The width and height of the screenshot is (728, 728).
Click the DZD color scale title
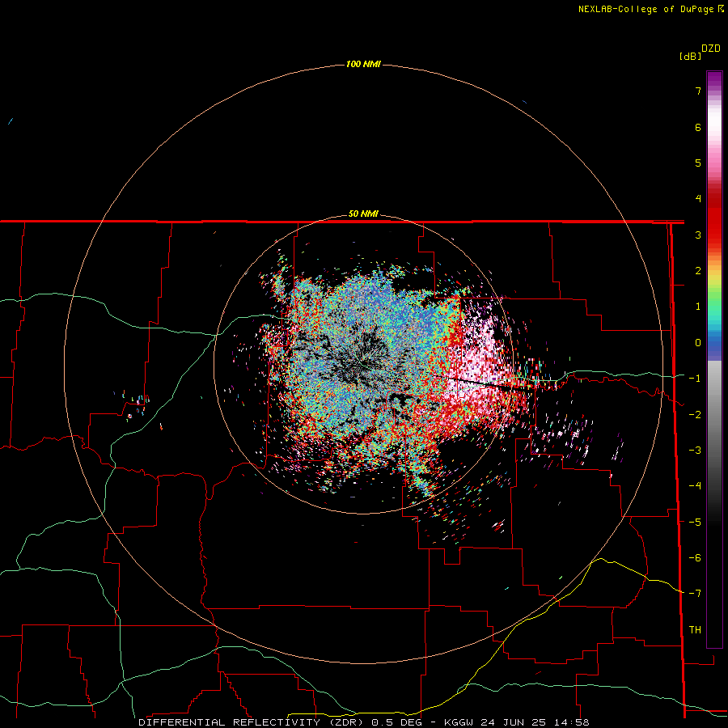click(x=711, y=49)
